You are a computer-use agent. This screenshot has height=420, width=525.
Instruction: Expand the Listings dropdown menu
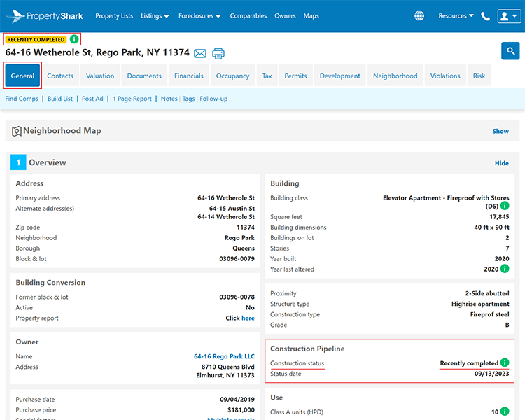(155, 15)
